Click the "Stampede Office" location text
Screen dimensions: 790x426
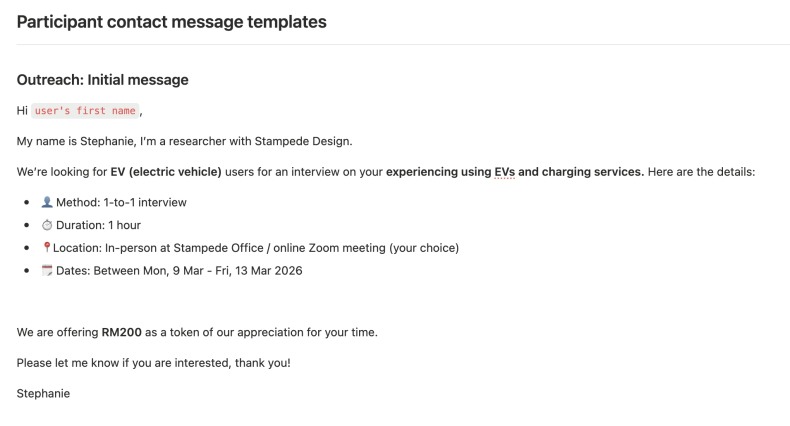(x=224, y=248)
